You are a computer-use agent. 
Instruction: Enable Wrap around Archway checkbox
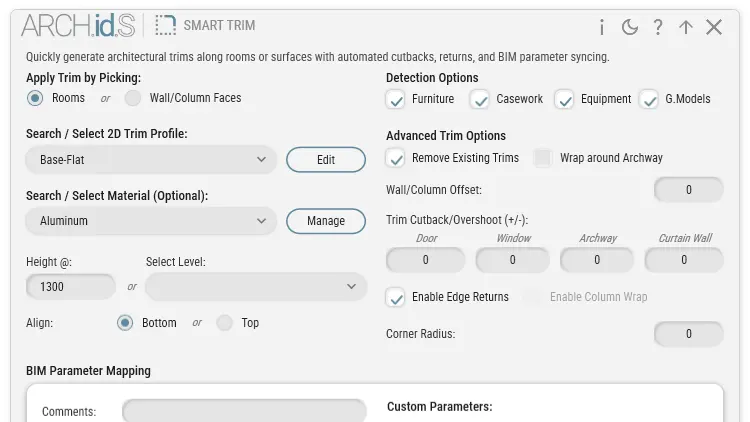[x=543, y=158]
